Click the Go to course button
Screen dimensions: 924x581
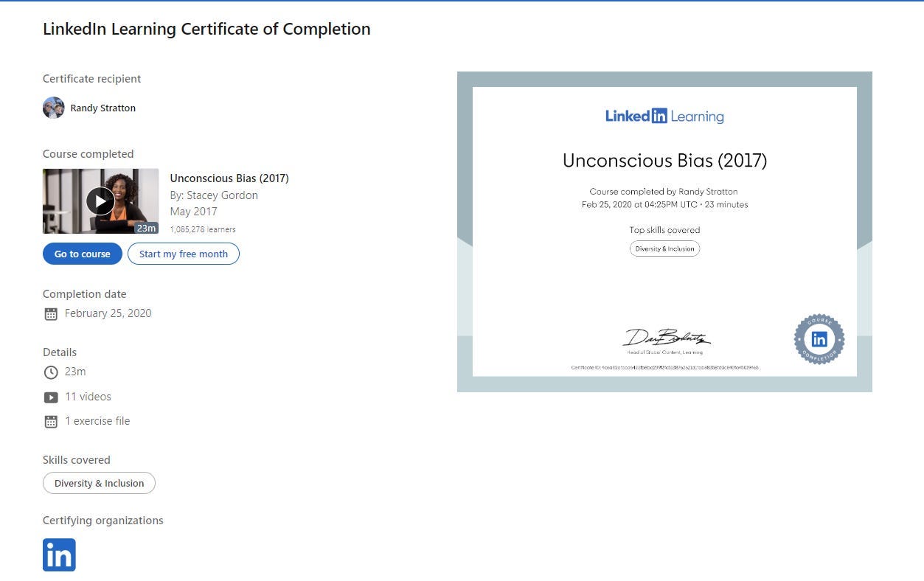click(x=83, y=254)
